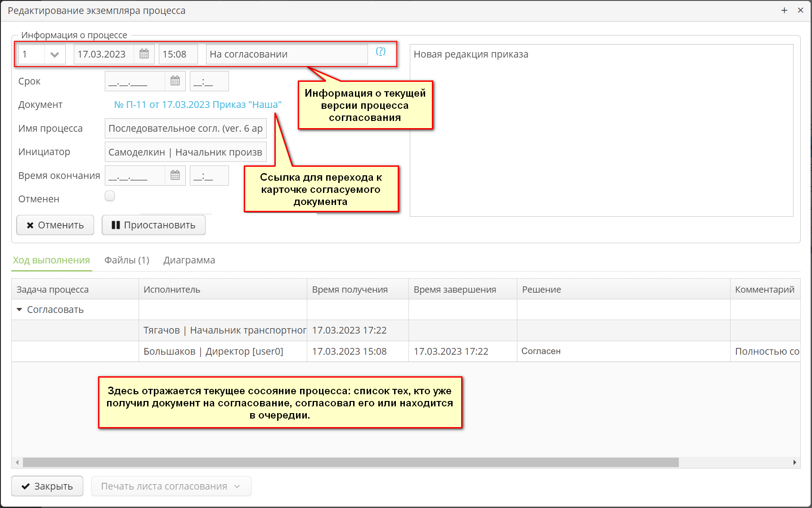Click the (?) help icon near status field
The height and width of the screenshot is (508, 812).
(x=380, y=52)
